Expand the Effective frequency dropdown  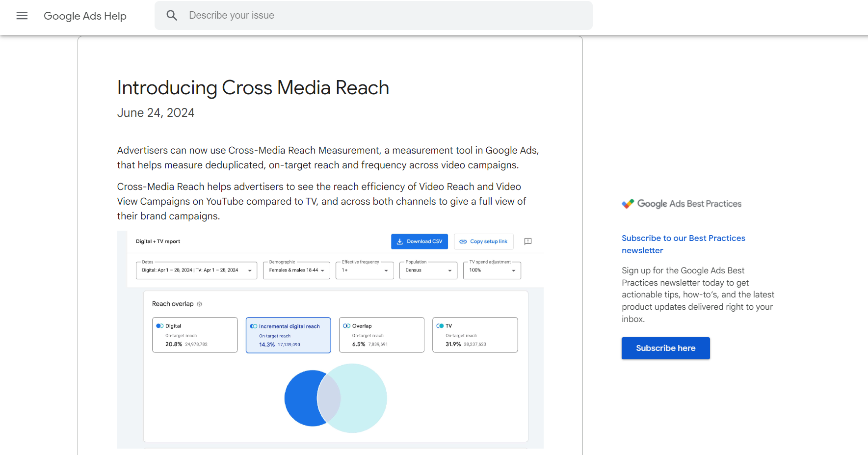pos(365,270)
